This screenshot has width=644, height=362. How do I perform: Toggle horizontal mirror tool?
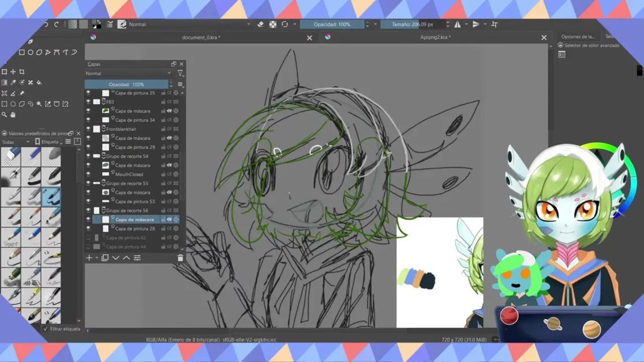pyautogui.click(x=457, y=24)
